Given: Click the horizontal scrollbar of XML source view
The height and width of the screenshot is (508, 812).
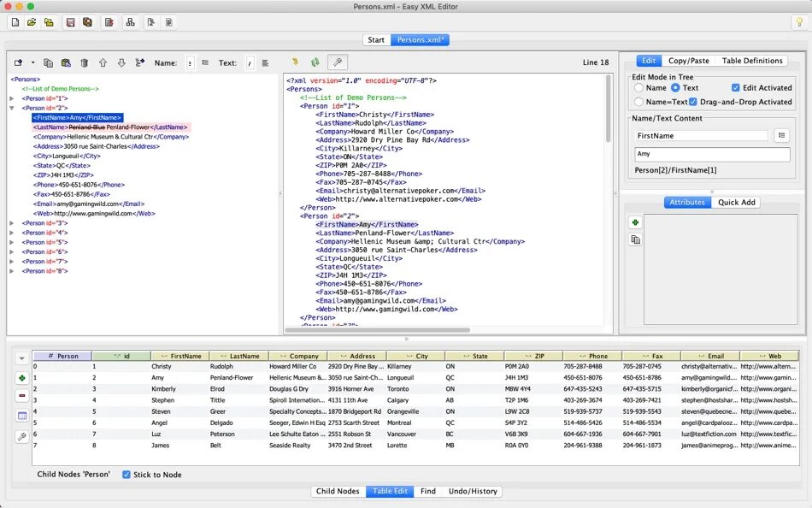Looking at the screenshot, I should pyautogui.click(x=378, y=329).
